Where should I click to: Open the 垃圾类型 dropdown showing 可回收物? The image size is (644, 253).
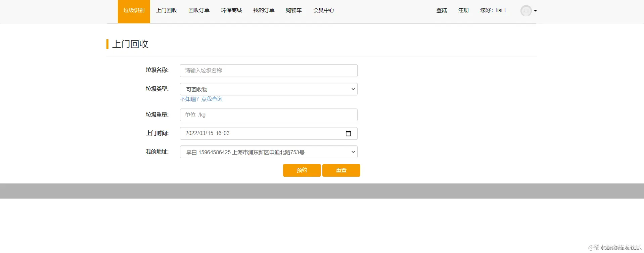pos(269,89)
